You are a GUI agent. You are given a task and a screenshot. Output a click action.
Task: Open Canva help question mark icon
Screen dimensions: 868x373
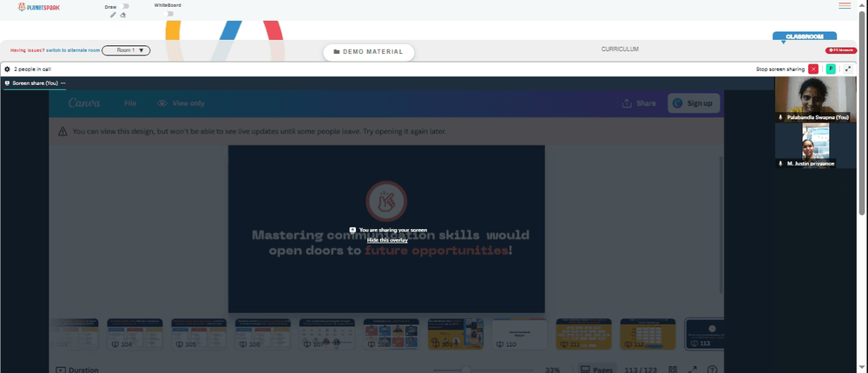pyautogui.click(x=713, y=370)
